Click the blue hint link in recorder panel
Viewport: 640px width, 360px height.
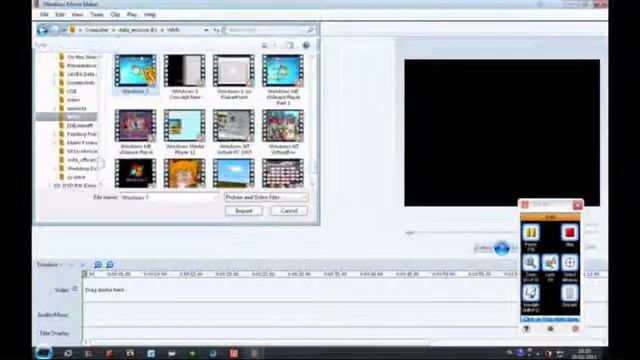point(550,319)
